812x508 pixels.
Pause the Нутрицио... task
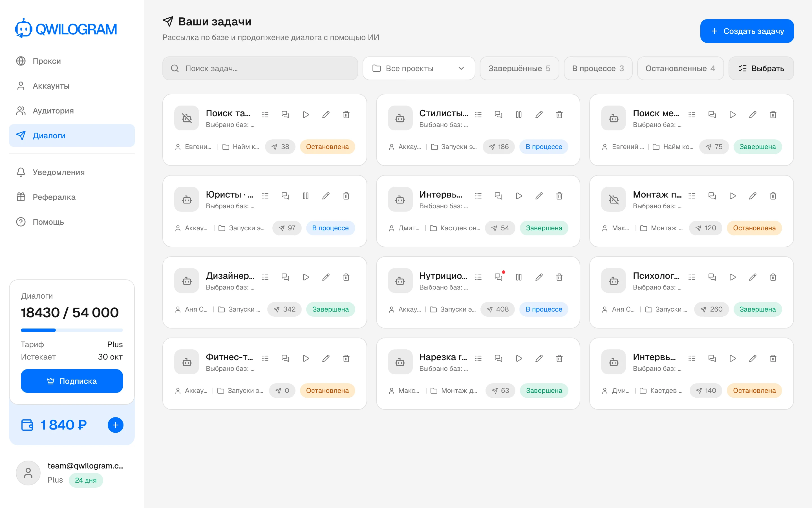pos(518,277)
